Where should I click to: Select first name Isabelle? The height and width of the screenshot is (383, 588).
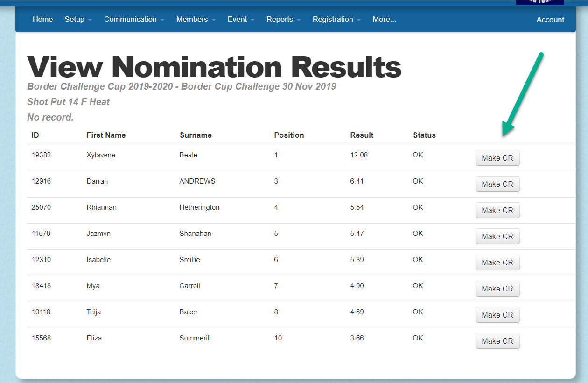(98, 260)
